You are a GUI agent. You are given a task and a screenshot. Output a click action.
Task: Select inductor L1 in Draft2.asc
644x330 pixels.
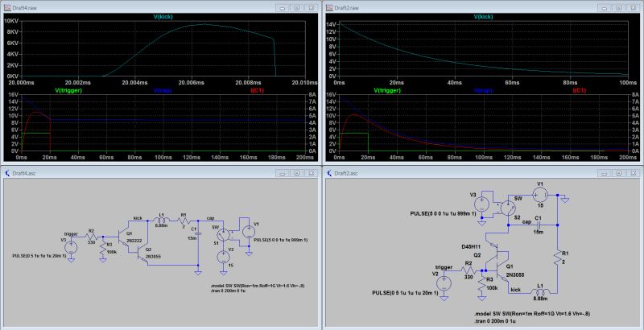(540, 292)
